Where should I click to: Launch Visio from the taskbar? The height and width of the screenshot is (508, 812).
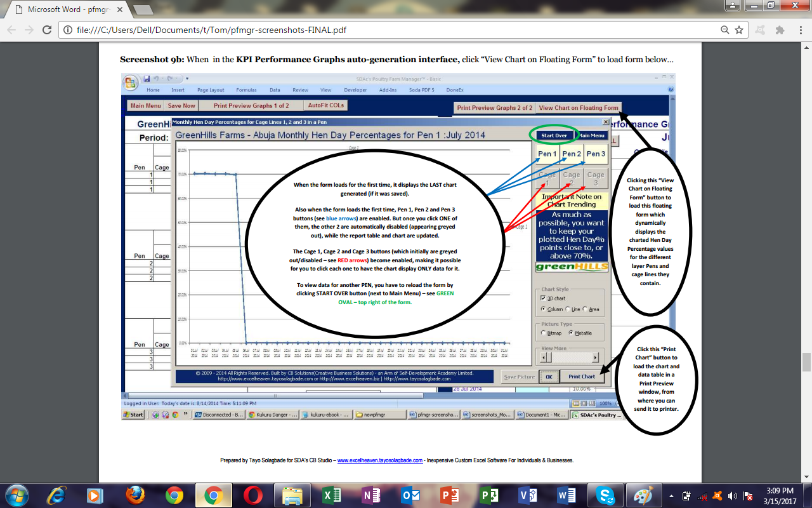[528, 495]
